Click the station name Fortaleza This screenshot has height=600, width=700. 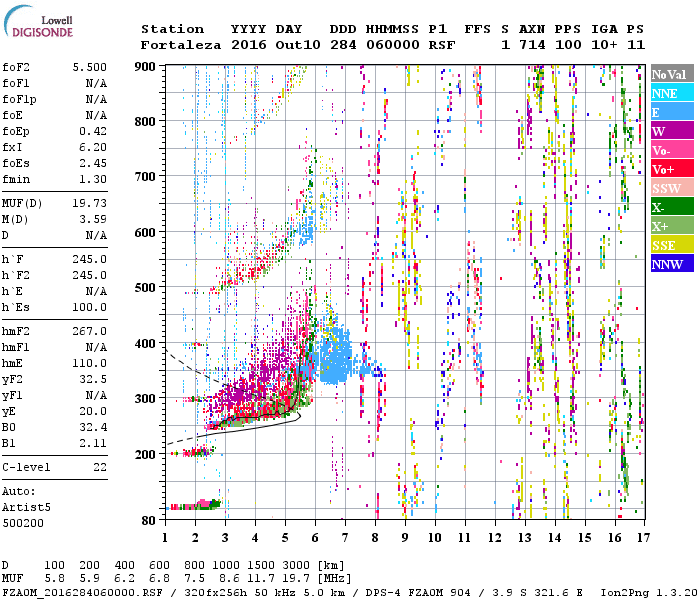coord(181,45)
